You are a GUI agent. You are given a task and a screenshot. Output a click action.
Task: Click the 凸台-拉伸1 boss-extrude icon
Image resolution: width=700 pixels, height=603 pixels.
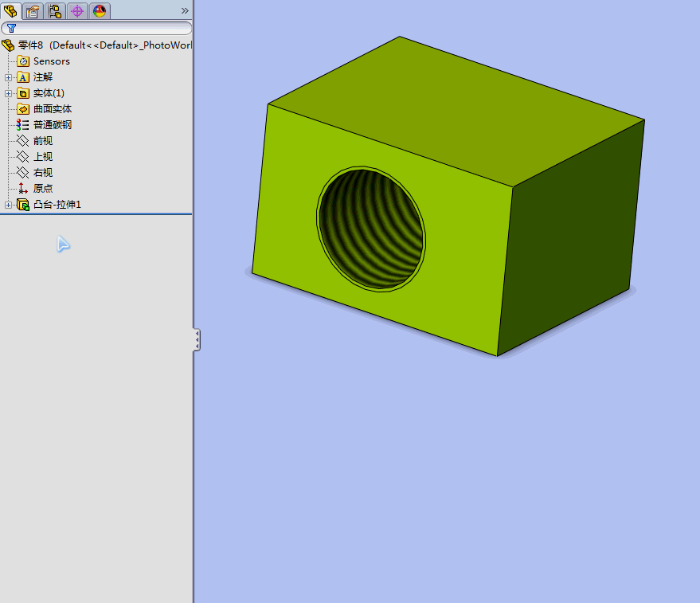pos(23,205)
